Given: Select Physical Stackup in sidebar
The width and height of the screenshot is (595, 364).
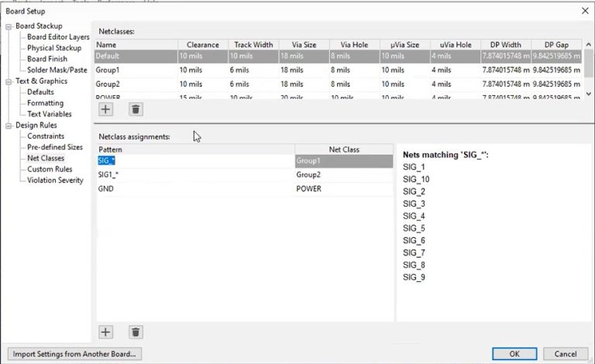Looking at the screenshot, I should [53, 48].
